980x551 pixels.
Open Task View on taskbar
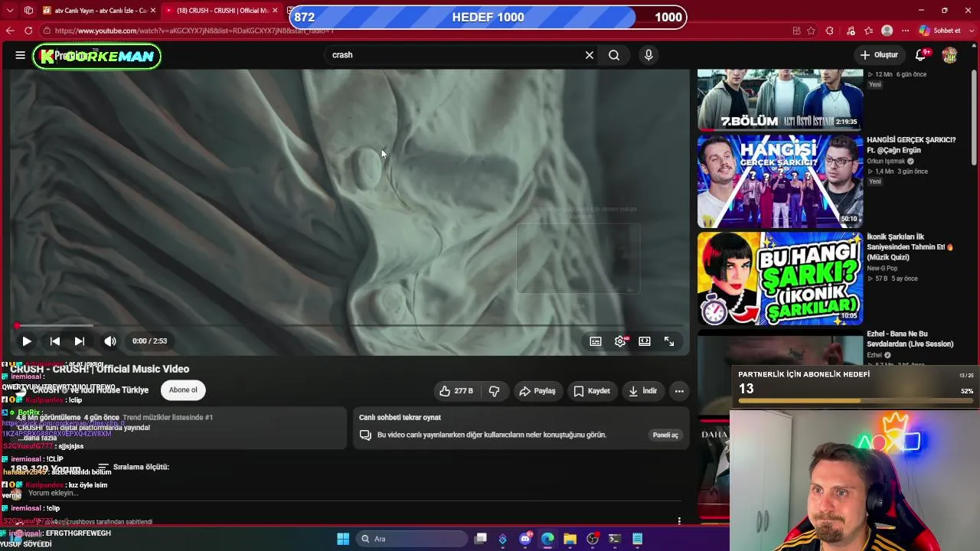coord(481,539)
